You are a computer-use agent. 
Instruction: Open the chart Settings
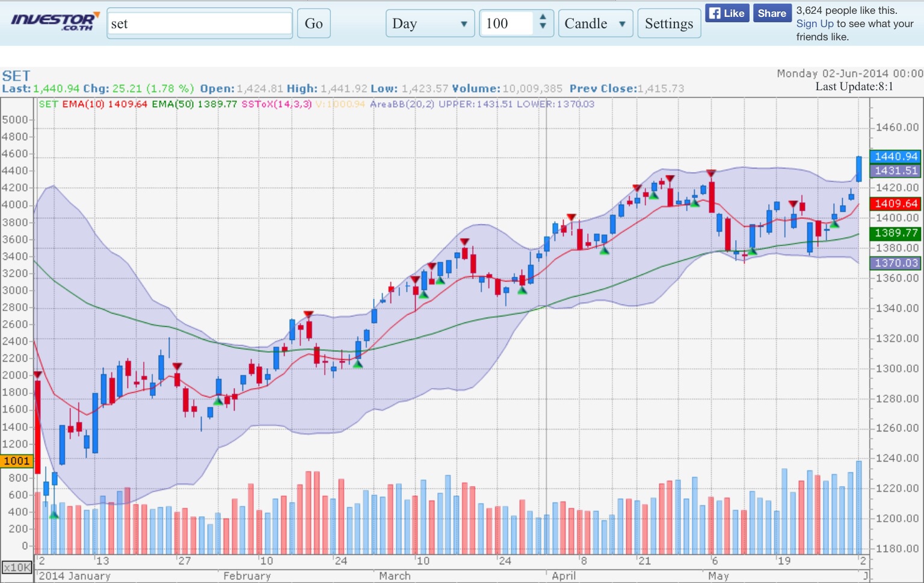(x=668, y=23)
